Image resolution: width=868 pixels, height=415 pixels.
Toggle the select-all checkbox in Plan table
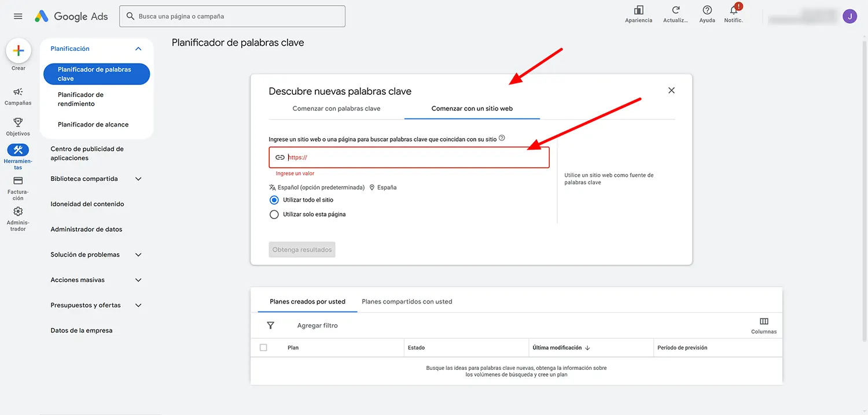pyautogui.click(x=263, y=347)
